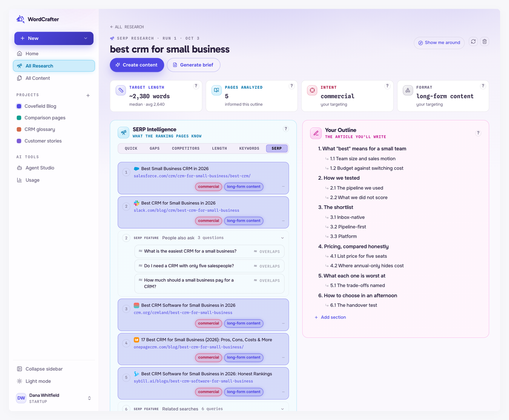Click SERP Intelligence help icon
Viewport: 509px width, 420px height.
[286, 129]
